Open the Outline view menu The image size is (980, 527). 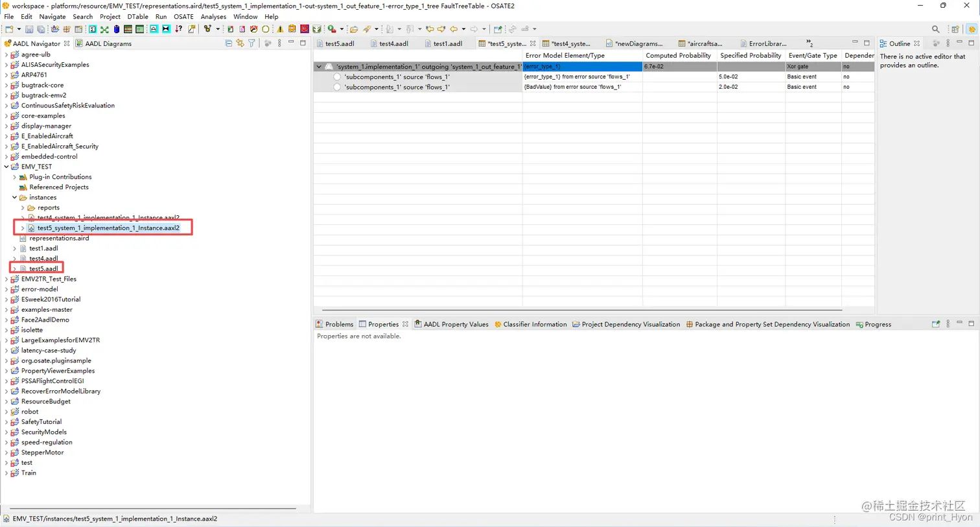[948, 43]
